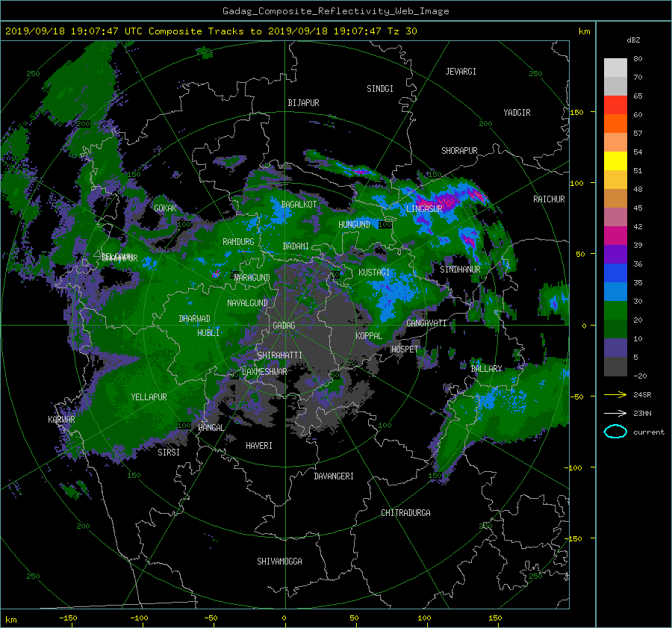Click the SIRSI city label

pyautogui.click(x=169, y=453)
